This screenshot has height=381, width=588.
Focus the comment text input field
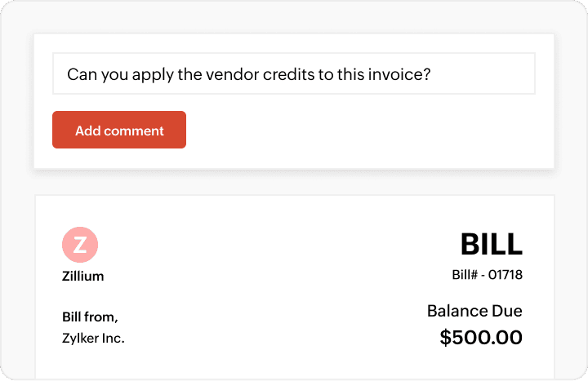coord(294,74)
